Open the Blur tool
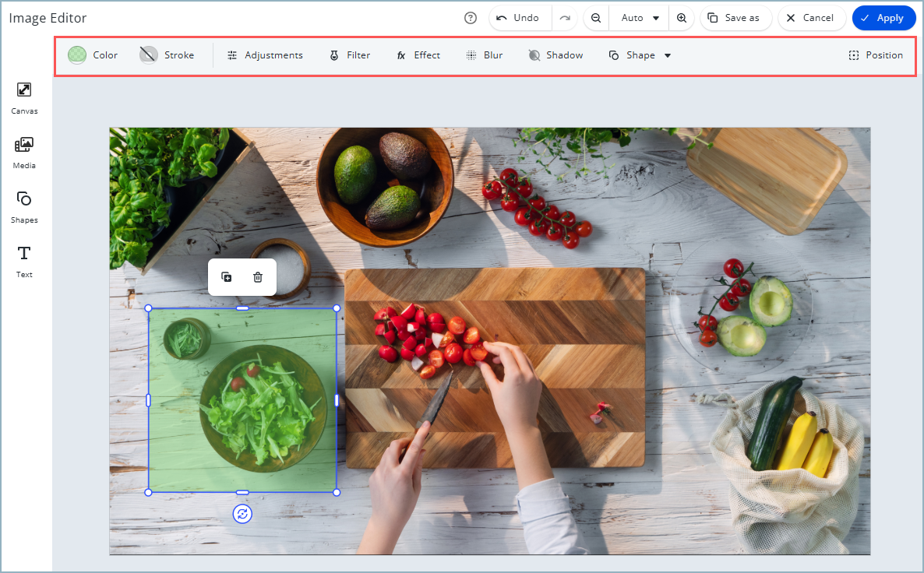The width and height of the screenshot is (924, 573). (x=485, y=54)
